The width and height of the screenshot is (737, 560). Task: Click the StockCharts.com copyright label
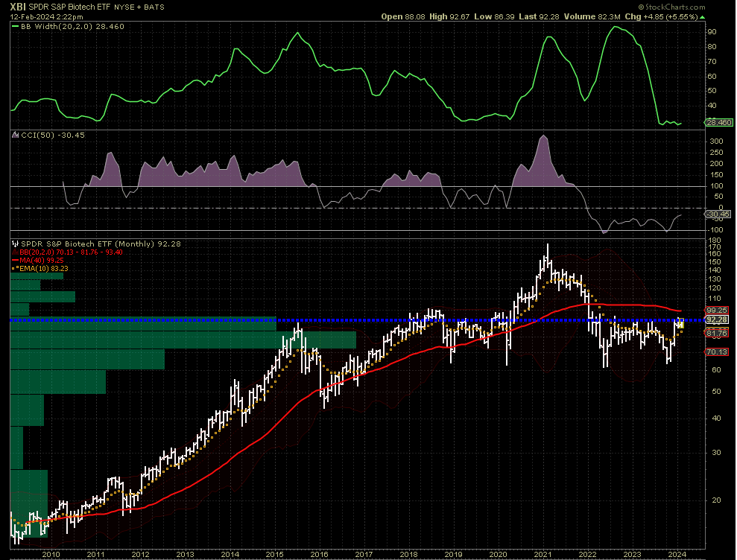[x=671, y=7]
